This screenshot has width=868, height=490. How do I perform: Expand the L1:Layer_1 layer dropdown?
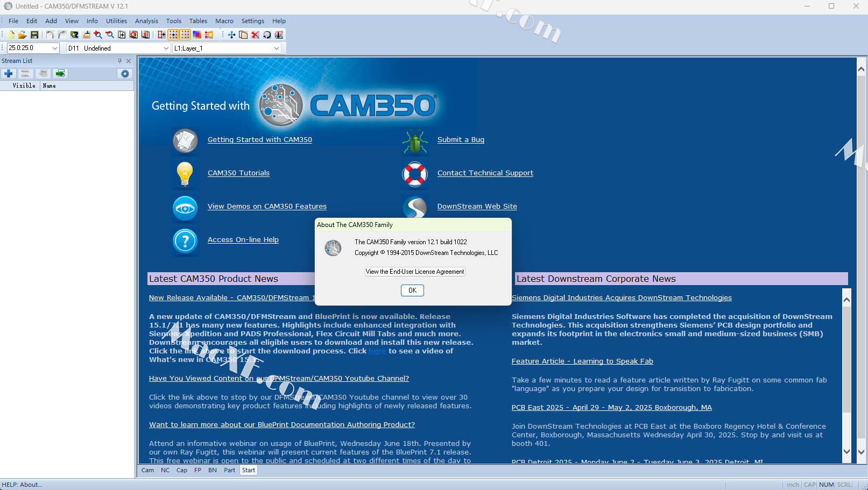[x=277, y=48]
